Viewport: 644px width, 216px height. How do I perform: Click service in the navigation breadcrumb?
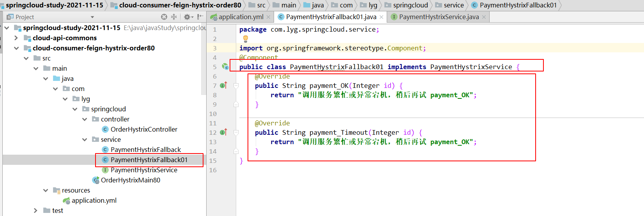coord(454,5)
